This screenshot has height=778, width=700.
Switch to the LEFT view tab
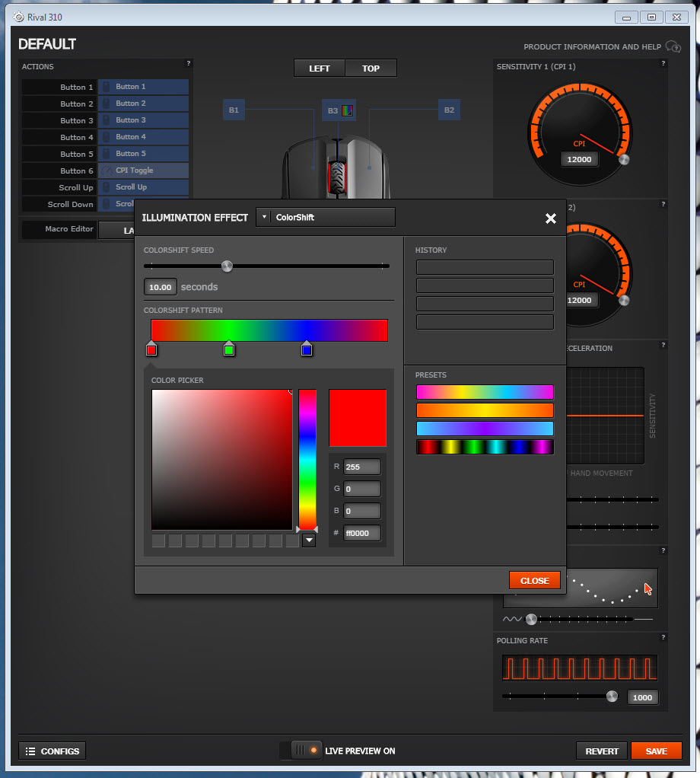[320, 69]
